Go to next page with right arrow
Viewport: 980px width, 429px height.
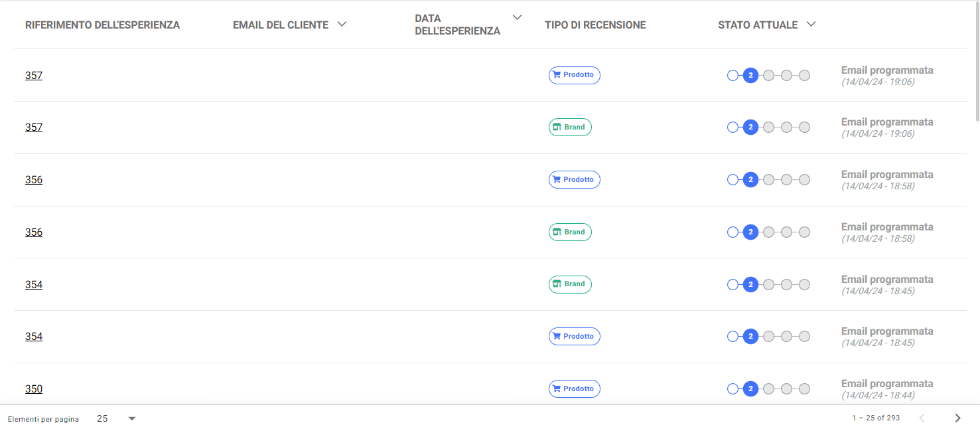click(957, 418)
